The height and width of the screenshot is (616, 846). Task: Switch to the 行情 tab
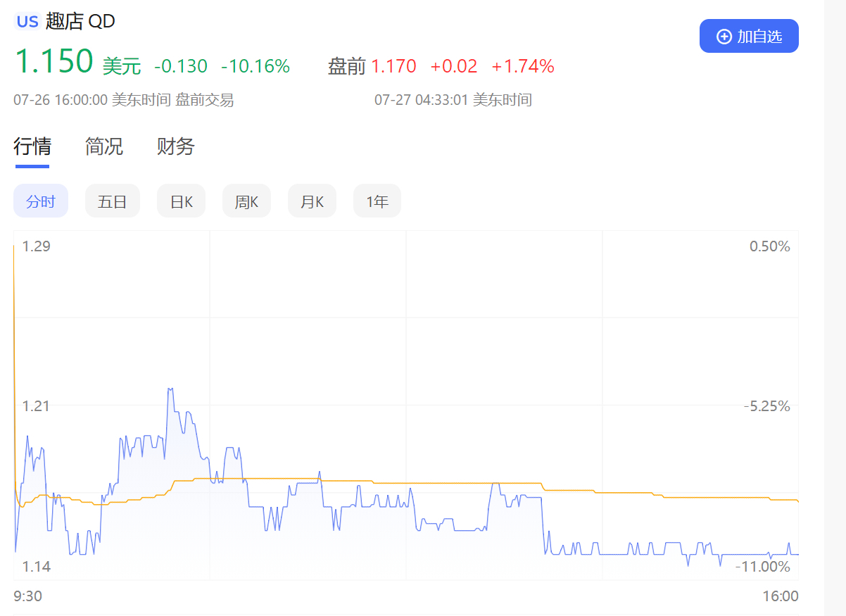click(x=32, y=146)
